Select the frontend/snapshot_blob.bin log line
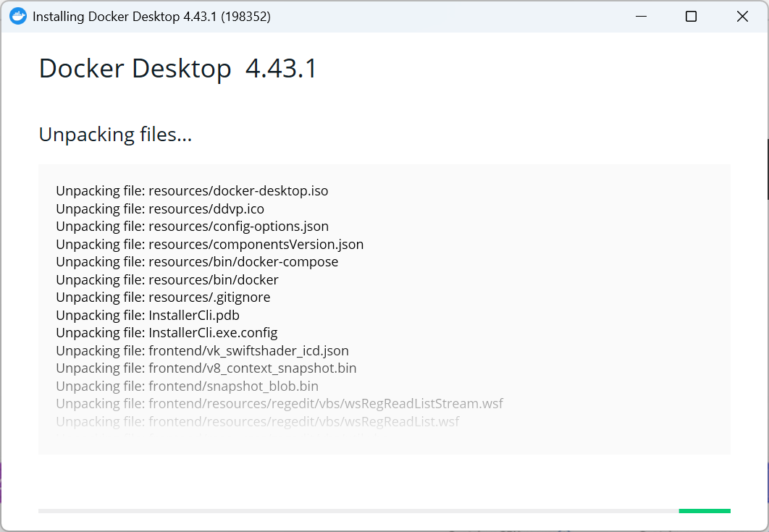The width and height of the screenshot is (769, 532). click(187, 386)
